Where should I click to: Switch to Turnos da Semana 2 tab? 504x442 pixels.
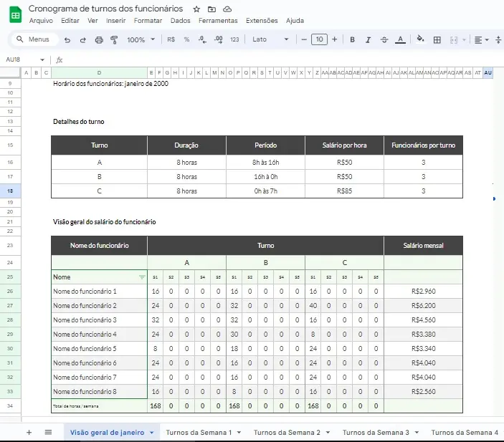click(287, 433)
